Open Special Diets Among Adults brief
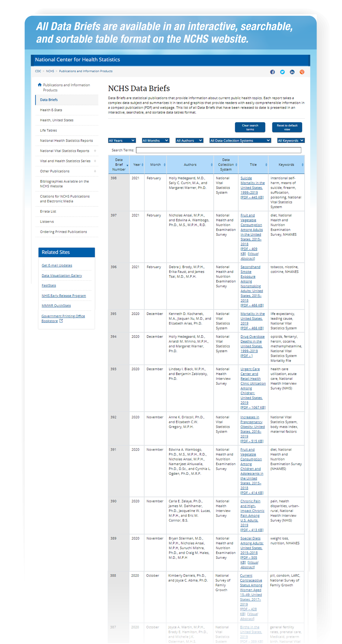The width and height of the screenshot is (342, 644). coord(252,548)
